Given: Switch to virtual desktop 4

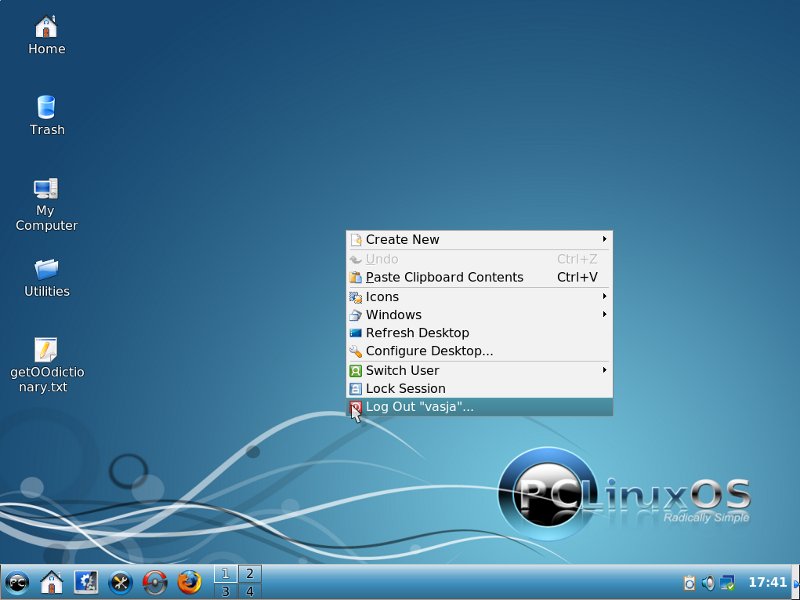Looking at the screenshot, I should (x=249, y=591).
